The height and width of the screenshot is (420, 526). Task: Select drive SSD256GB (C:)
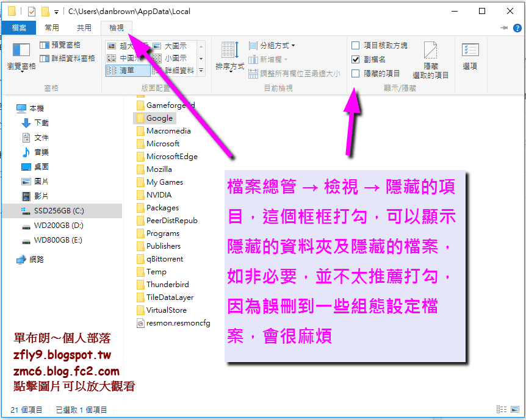62,211
